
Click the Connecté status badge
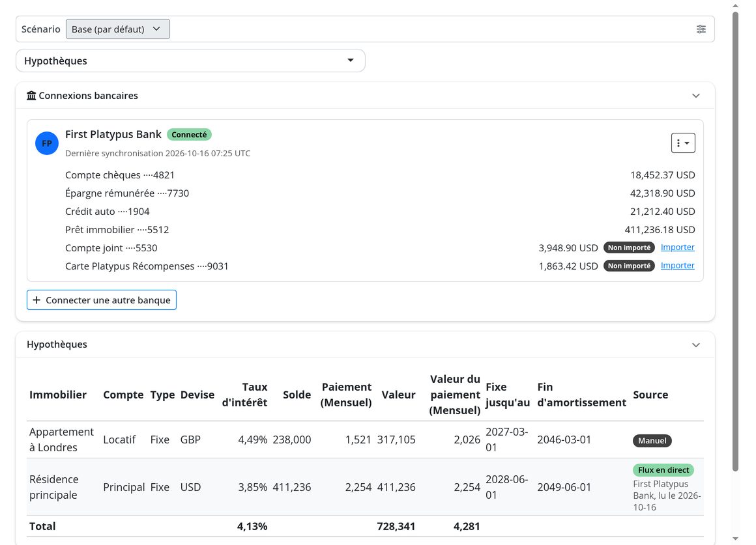tap(189, 134)
